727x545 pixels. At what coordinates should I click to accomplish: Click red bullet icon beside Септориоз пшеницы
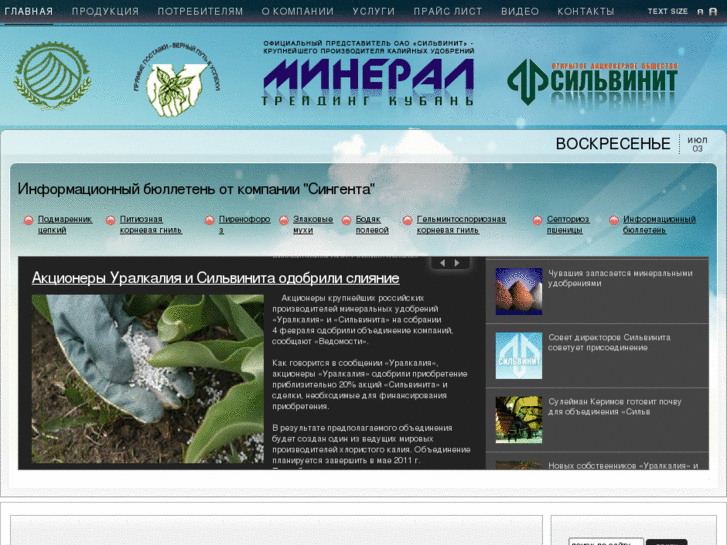pyautogui.click(x=537, y=220)
